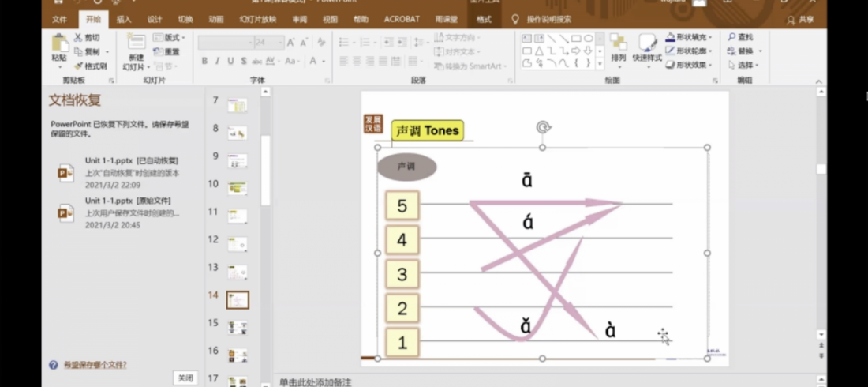Click the Copy (复制) icon
This screenshot has height=387, width=868.
point(78,51)
